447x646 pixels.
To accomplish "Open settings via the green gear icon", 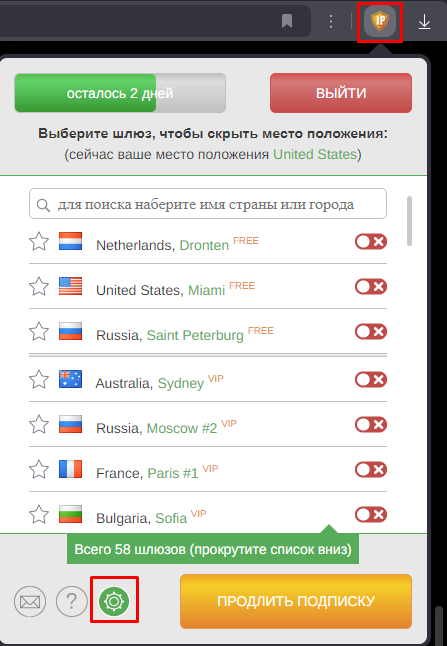I will pyautogui.click(x=114, y=601).
